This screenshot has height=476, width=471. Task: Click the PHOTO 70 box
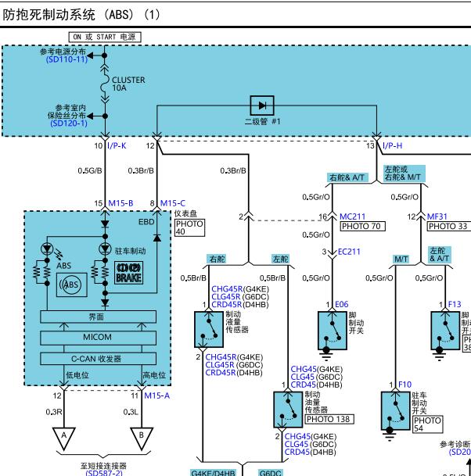(x=362, y=226)
